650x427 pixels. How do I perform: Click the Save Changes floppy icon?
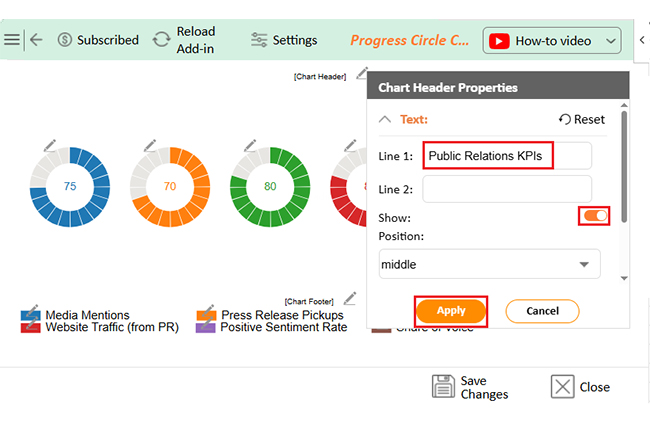click(443, 386)
